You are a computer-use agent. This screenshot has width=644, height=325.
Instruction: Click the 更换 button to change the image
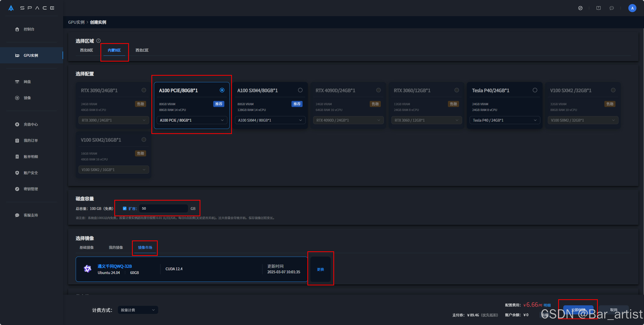(320, 269)
